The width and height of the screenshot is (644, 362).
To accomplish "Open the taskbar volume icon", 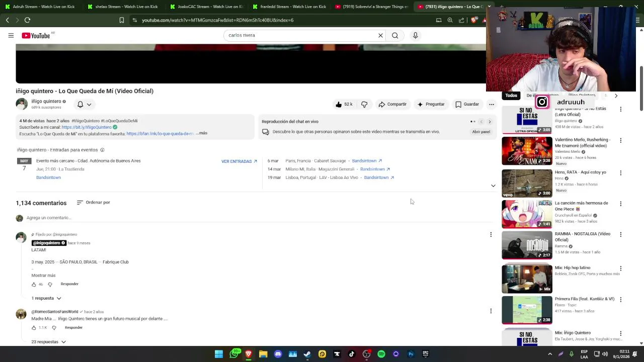I will point(605,354).
